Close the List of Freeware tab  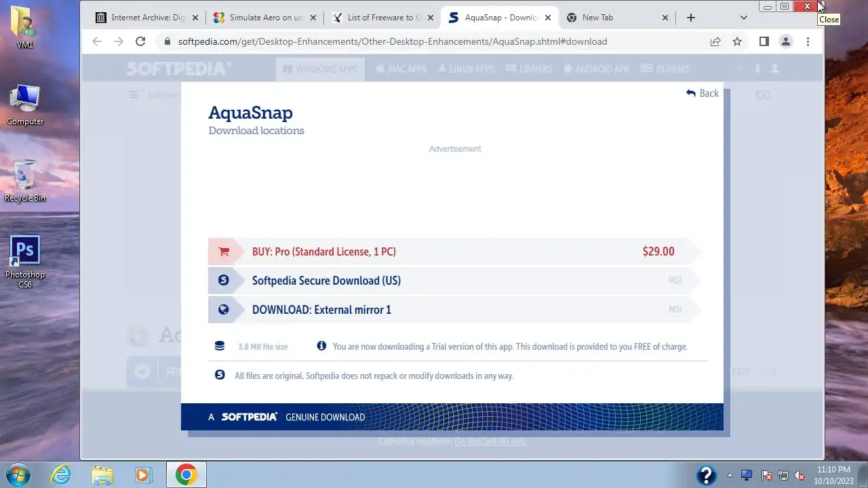430,18
